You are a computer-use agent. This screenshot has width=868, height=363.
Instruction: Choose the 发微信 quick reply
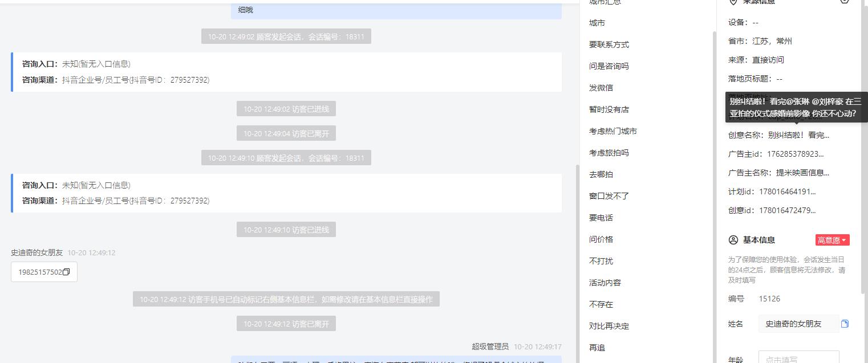601,88
